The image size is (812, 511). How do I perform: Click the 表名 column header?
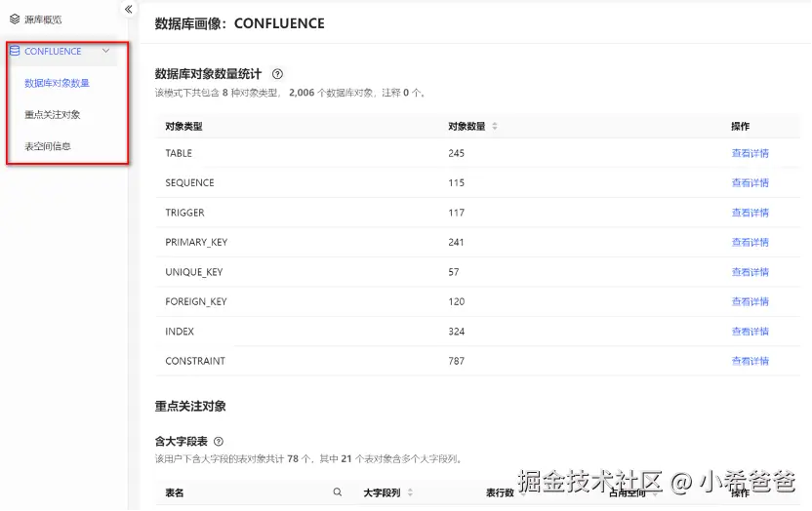(175, 492)
